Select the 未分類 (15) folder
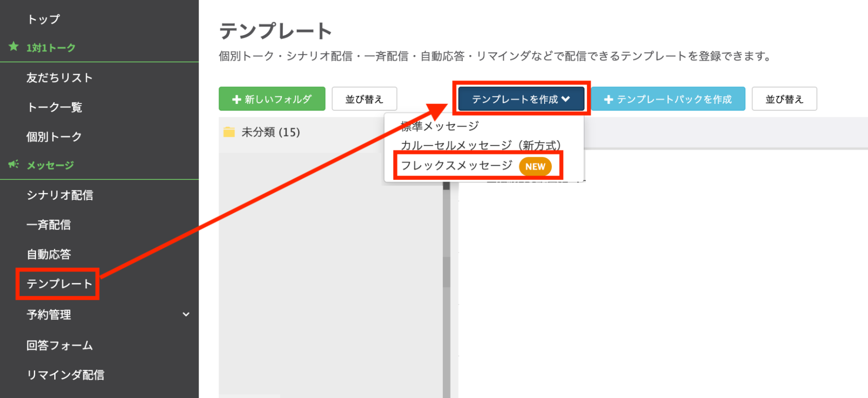 (x=271, y=132)
